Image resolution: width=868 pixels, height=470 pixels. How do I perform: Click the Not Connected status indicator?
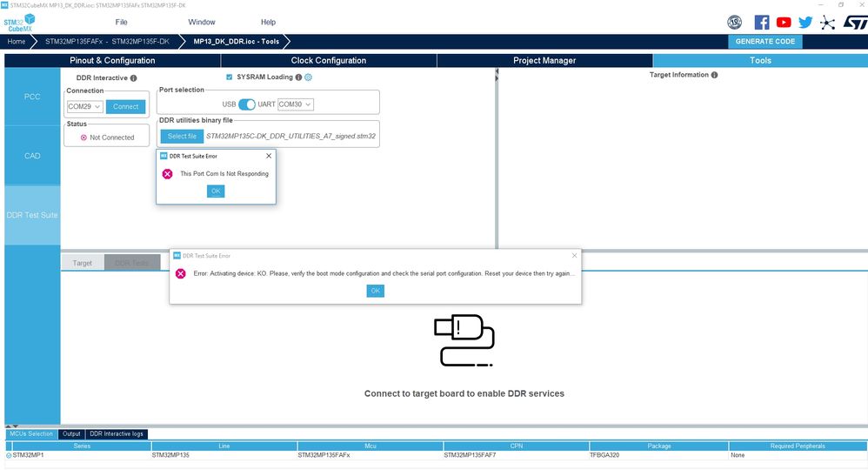107,138
